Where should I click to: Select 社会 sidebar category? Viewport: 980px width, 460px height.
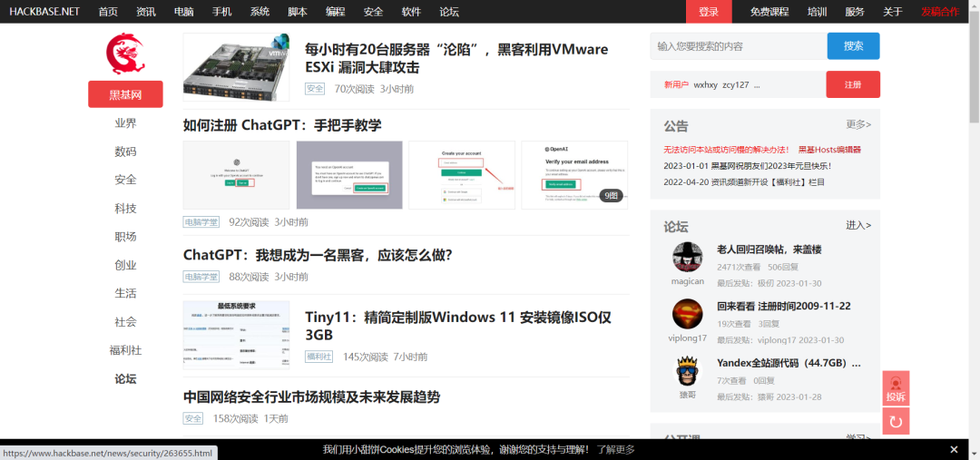(x=125, y=322)
